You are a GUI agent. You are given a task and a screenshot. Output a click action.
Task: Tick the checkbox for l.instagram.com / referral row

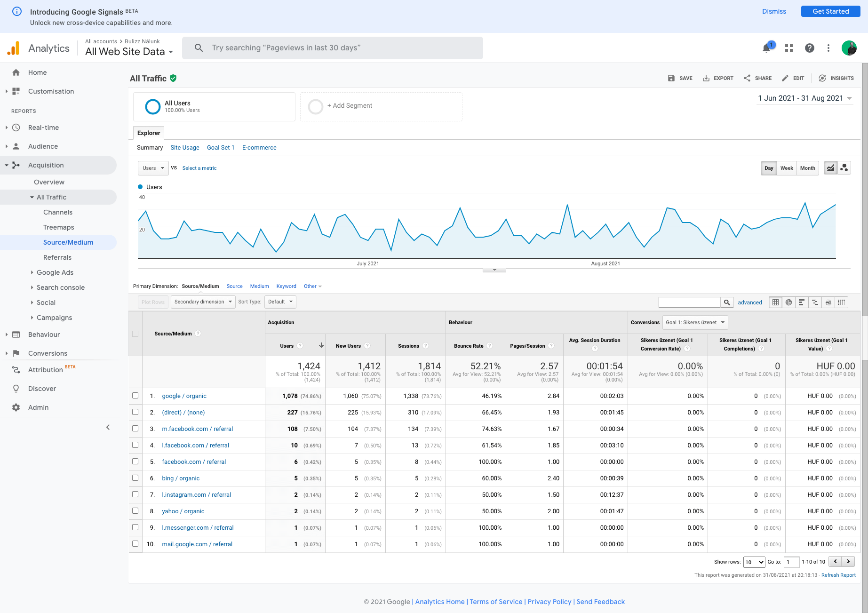pyautogui.click(x=135, y=494)
